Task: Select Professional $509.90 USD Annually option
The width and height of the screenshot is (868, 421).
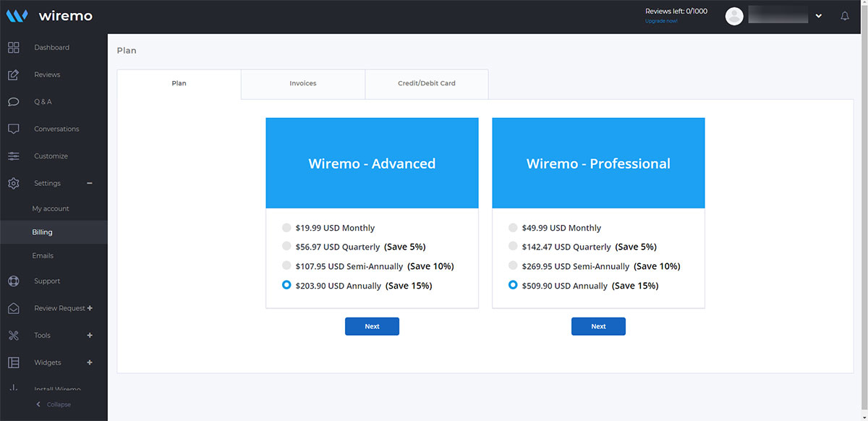Action: [x=513, y=285]
